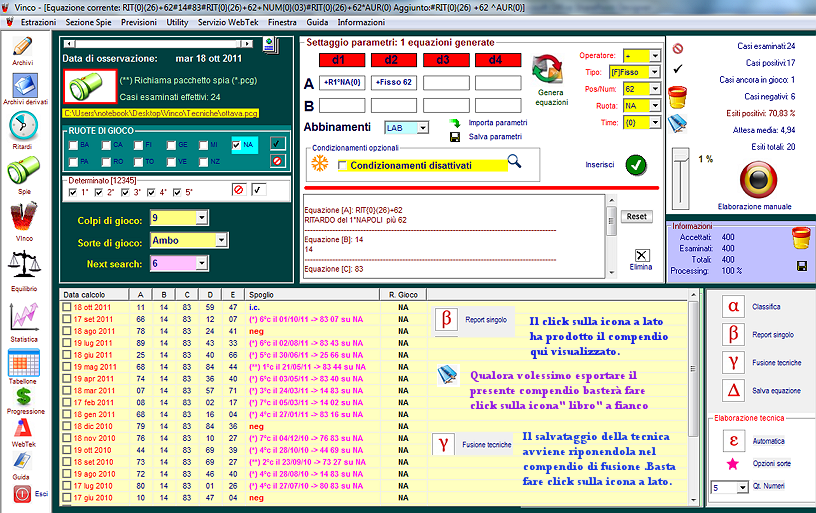The image size is (816, 513).
Task: Open the Tipo [F]Fisso dropdown
Action: tap(655, 72)
